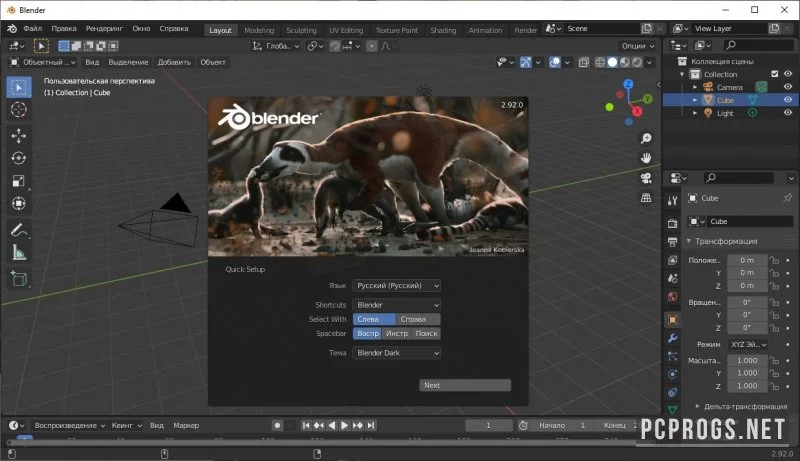Toggle Collection visibility eye
Viewport: 800px width, 461px height.
click(x=788, y=74)
